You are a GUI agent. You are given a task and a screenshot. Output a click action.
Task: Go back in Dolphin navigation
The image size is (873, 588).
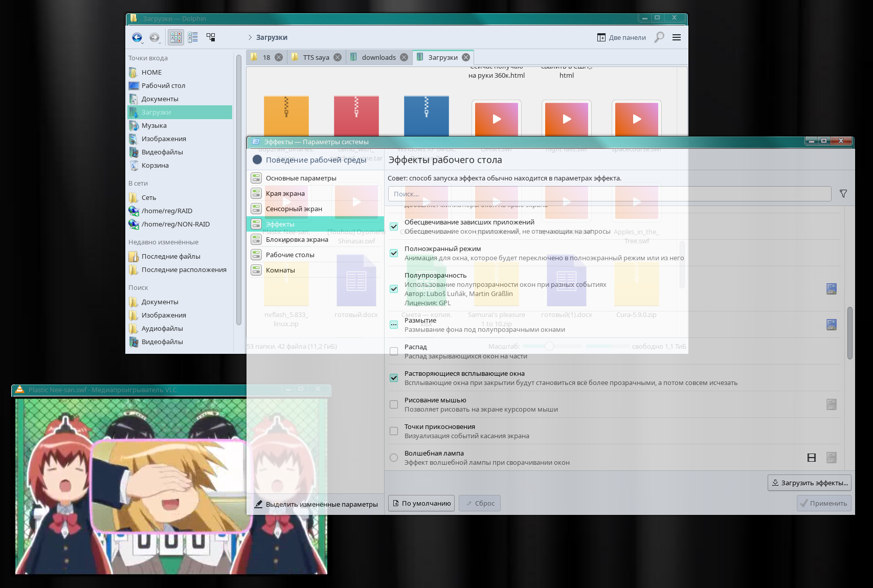[x=137, y=37]
